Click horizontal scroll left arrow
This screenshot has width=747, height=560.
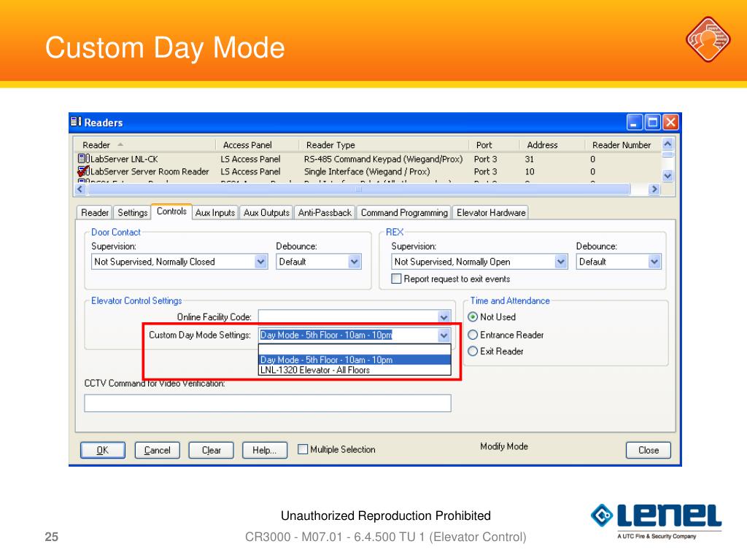pyautogui.click(x=80, y=190)
